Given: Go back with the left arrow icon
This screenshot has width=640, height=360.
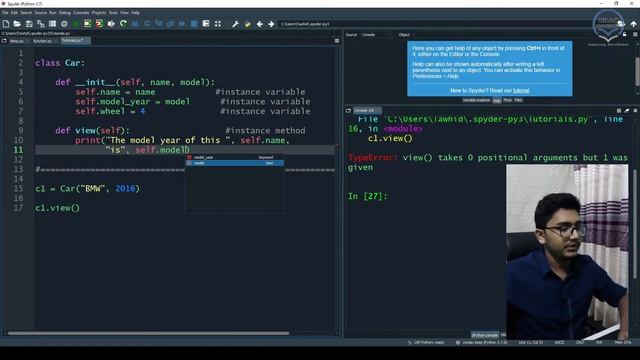Looking at the screenshot, I should (x=260, y=24).
